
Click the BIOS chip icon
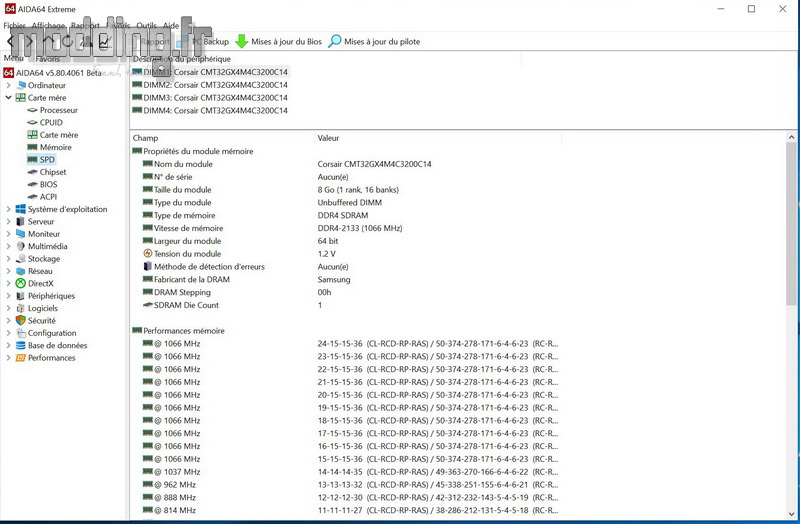[32, 184]
